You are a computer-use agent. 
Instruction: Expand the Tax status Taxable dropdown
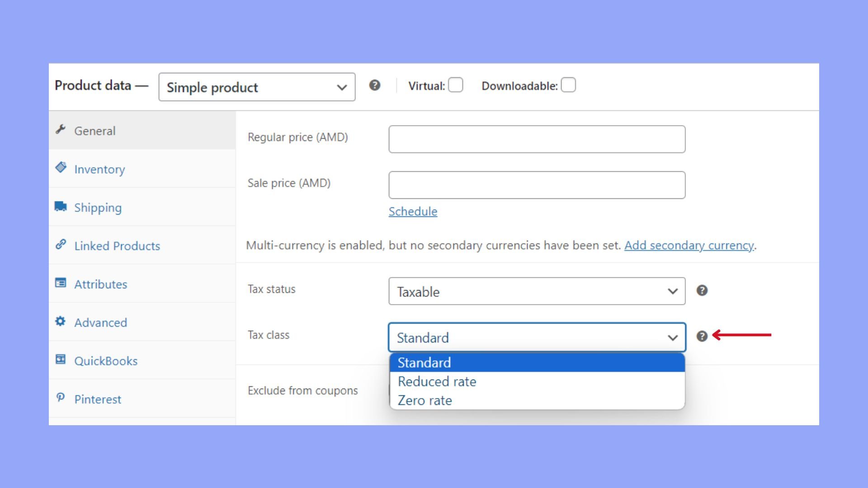[537, 291]
